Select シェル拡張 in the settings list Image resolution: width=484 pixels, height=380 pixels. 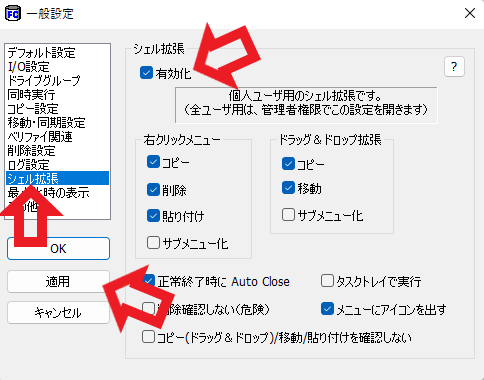pyautogui.click(x=58, y=178)
